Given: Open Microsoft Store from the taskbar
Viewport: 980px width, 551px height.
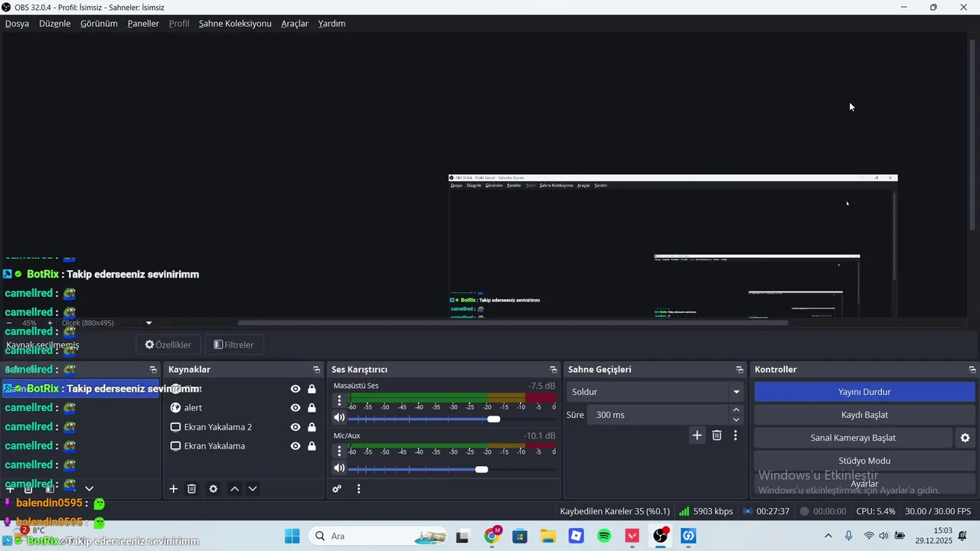Looking at the screenshot, I should click(x=520, y=536).
